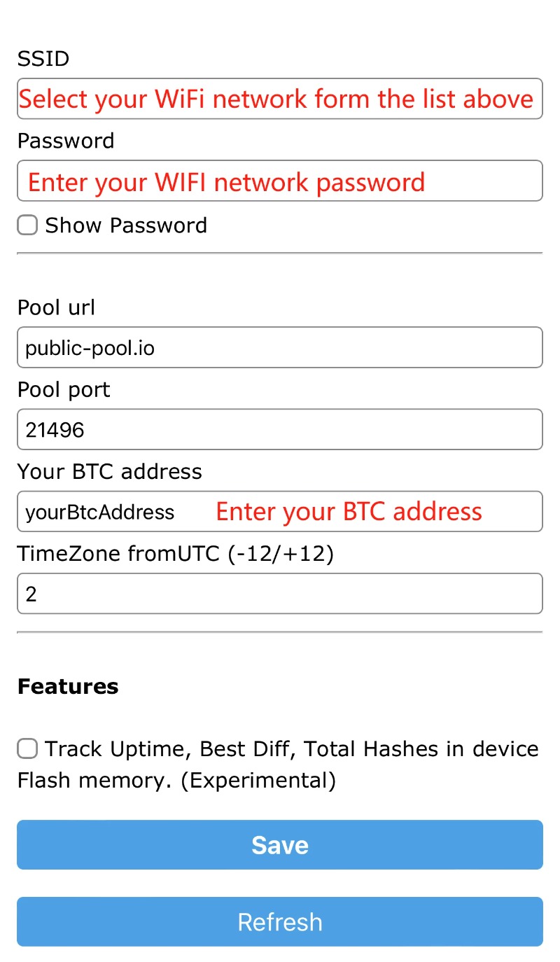Refresh the settings page
The width and height of the screenshot is (560, 962).
point(280,921)
